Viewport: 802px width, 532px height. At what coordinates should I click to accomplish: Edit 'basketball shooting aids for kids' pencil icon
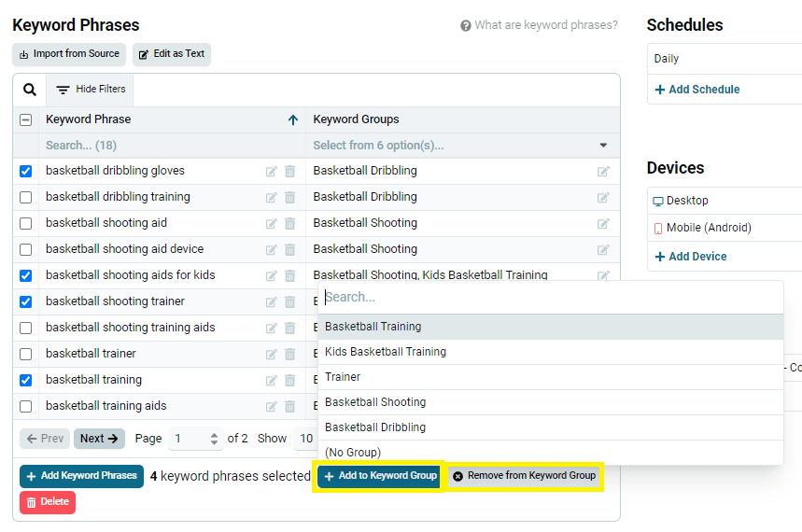pyautogui.click(x=271, y=275)
